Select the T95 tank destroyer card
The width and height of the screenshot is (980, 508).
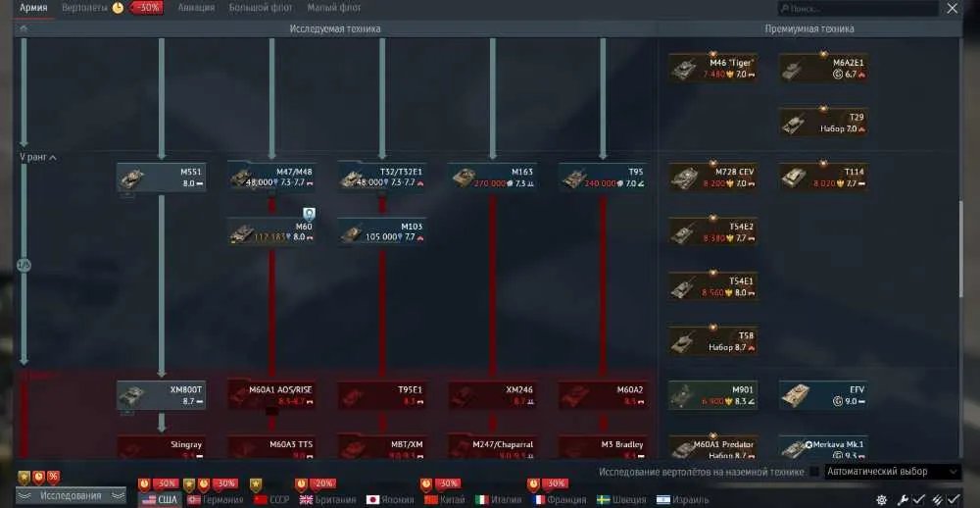(603, 178)
